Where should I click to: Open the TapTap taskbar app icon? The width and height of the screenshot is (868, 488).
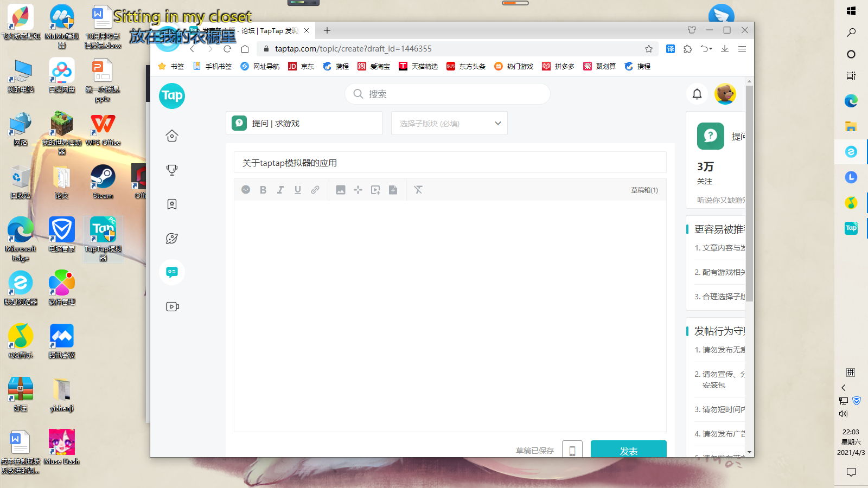(851, 228)
